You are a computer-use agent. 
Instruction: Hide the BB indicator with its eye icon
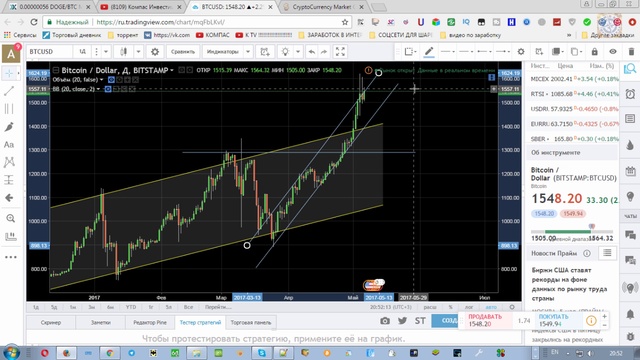tap(108, 89)
